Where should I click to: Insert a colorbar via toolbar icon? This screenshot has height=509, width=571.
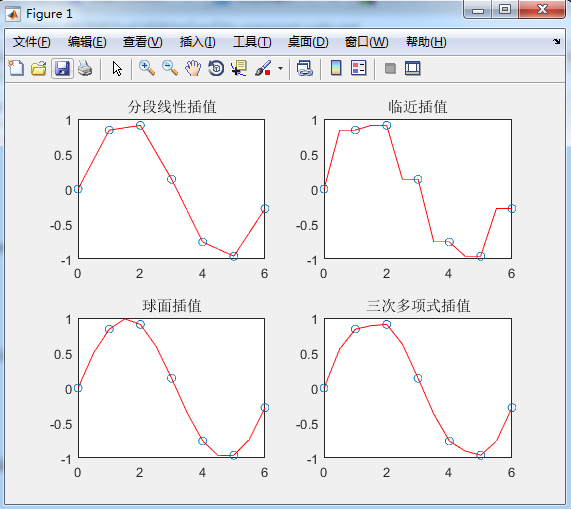336,68
